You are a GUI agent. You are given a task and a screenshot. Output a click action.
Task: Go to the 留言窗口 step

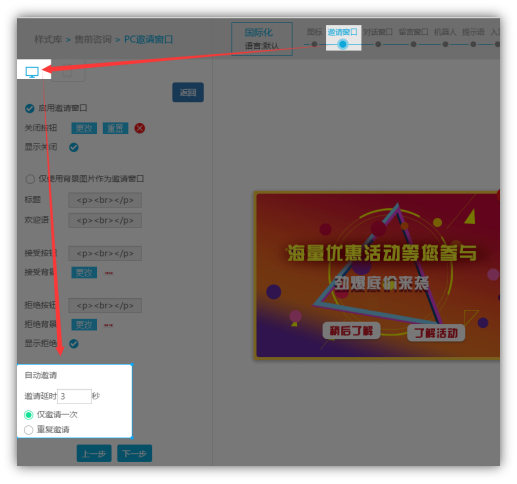click(x=413, y=32)
